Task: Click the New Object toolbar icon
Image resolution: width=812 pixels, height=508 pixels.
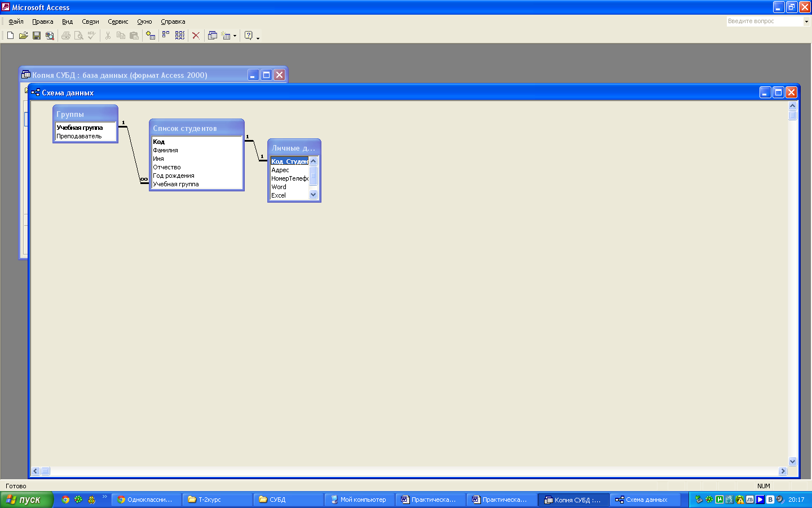Action: [x=226, y=36]
